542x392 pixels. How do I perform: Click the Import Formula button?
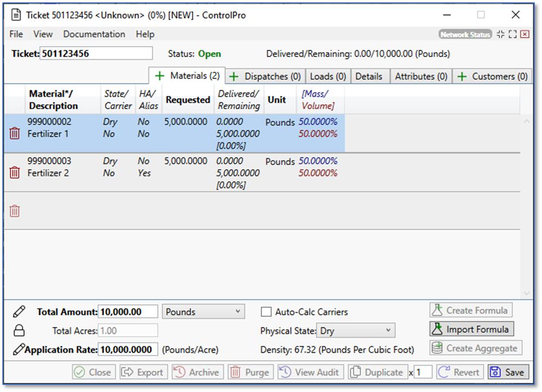(472, 329)
